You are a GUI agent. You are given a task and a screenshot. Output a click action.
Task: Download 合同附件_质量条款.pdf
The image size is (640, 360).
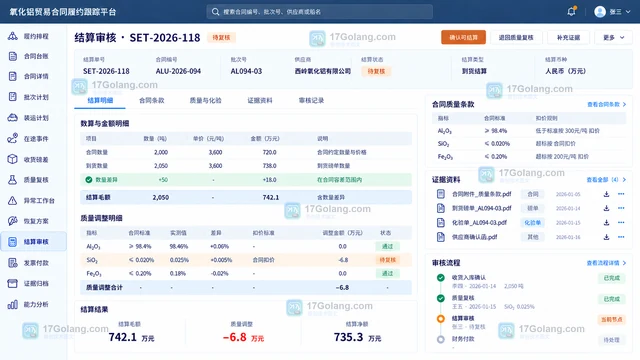[606, 194]
